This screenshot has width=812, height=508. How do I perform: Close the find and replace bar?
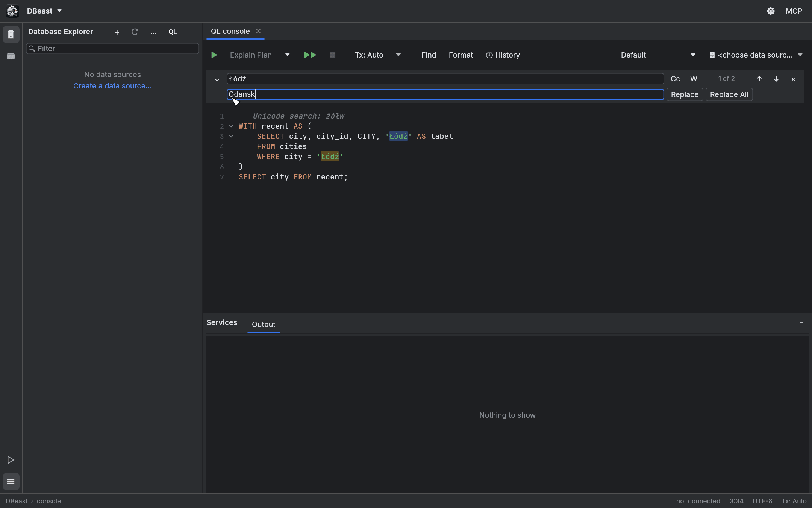coord(793,79)
